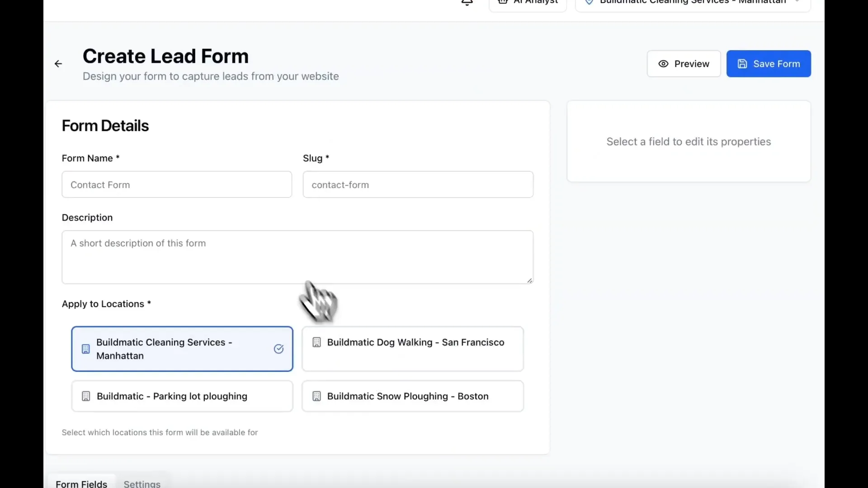
Task: Focus the Form Name input field
Action: point(177,184)
